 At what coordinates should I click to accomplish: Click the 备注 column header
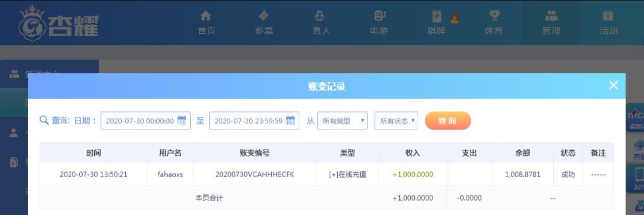(598, 153)
